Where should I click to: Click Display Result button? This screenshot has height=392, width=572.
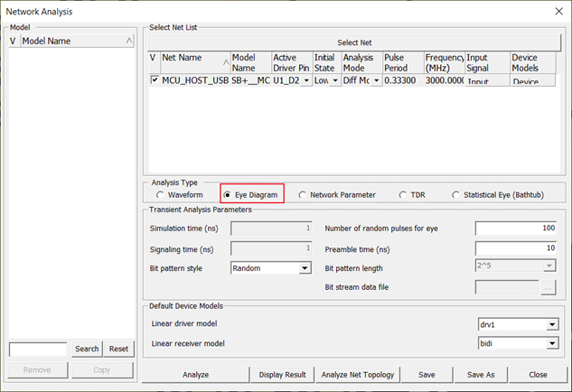click(282, 374)
